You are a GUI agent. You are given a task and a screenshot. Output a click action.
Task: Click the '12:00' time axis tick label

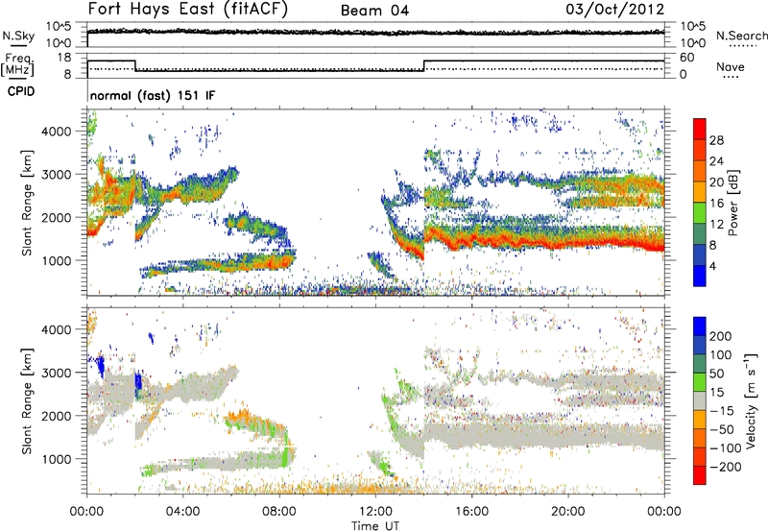[375, 512]
